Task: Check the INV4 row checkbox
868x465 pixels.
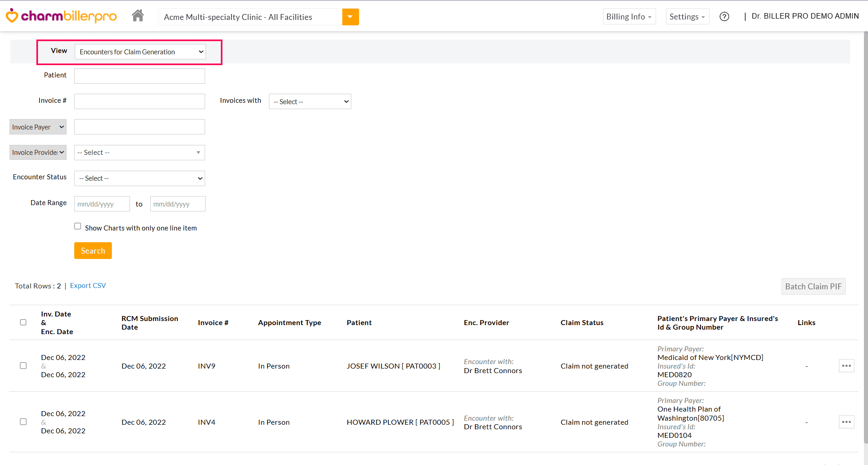Action: pos(23,422)
